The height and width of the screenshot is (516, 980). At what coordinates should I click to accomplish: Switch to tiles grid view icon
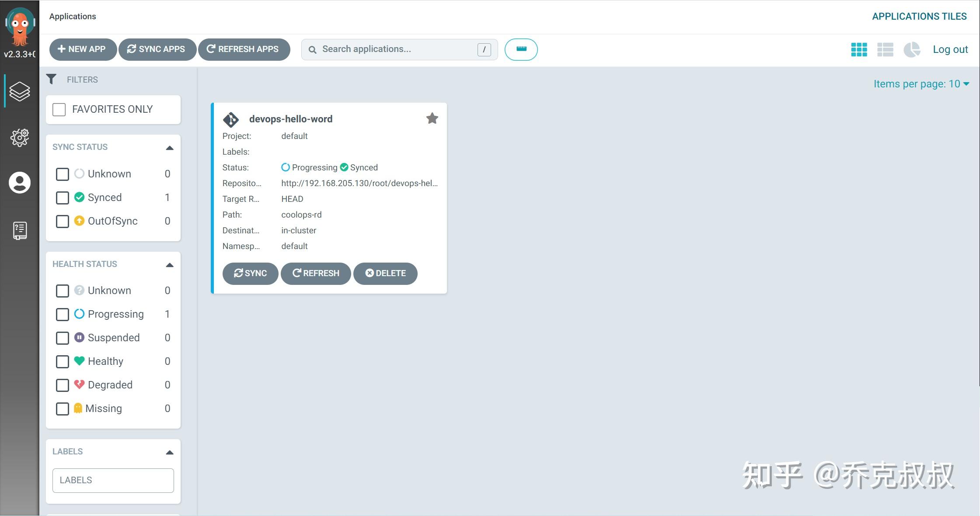pos(859,49)
